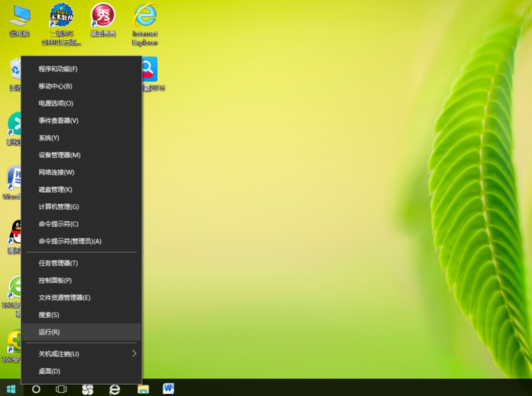532x396 pixels.
Task: Expand the 关机或注销(U) submenu arrow
Action: click(x=134, y=354)
